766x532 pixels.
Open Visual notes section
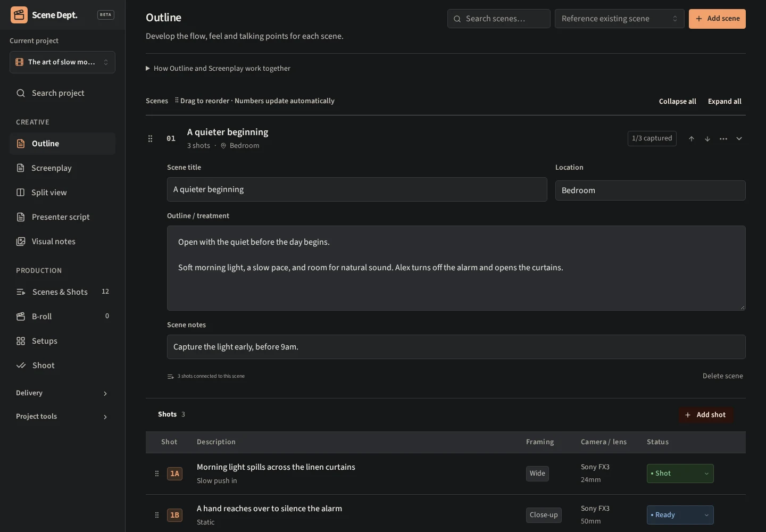point(62,242)
